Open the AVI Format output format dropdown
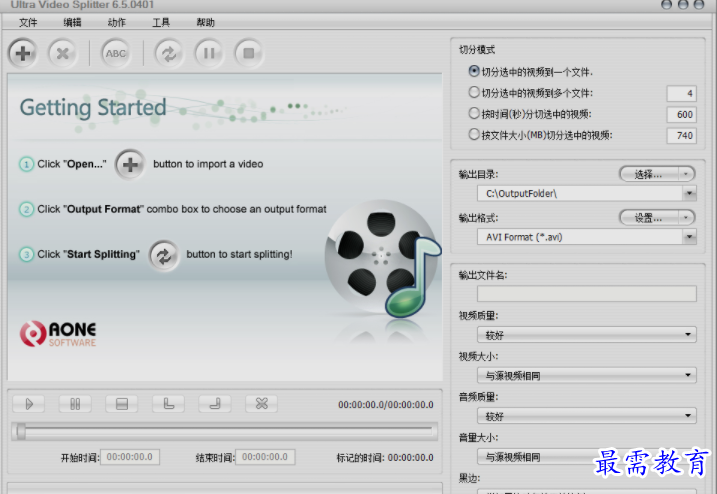The image size is (717, 494). coord(689,237)
